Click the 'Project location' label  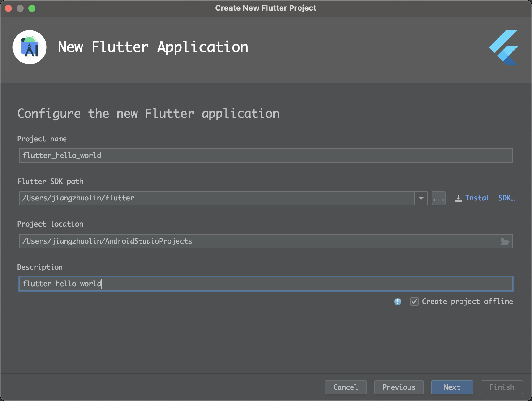[x=50, y=224]
